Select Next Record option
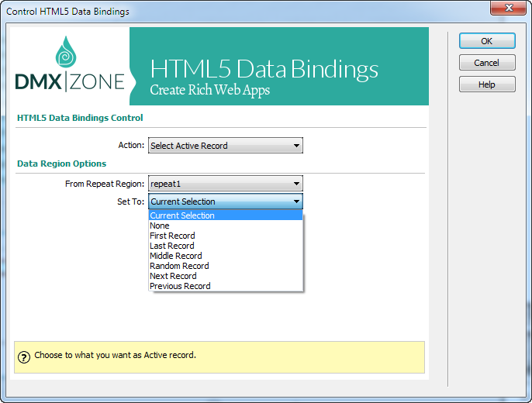 click(x=226, y=276)
